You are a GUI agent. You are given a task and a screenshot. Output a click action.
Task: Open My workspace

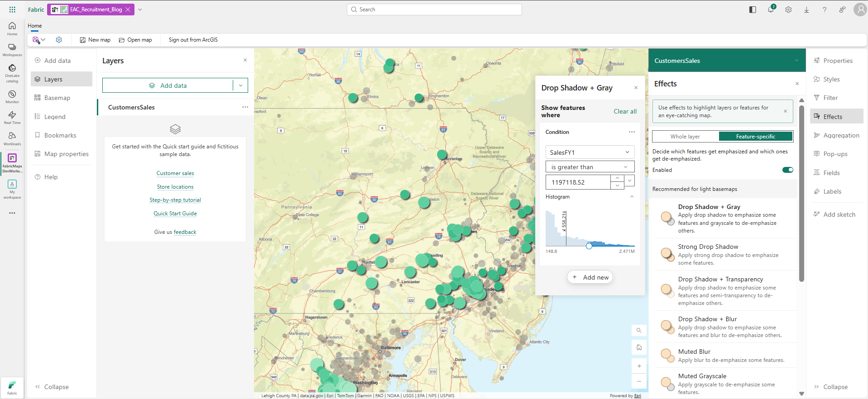[x=12, y=189]
